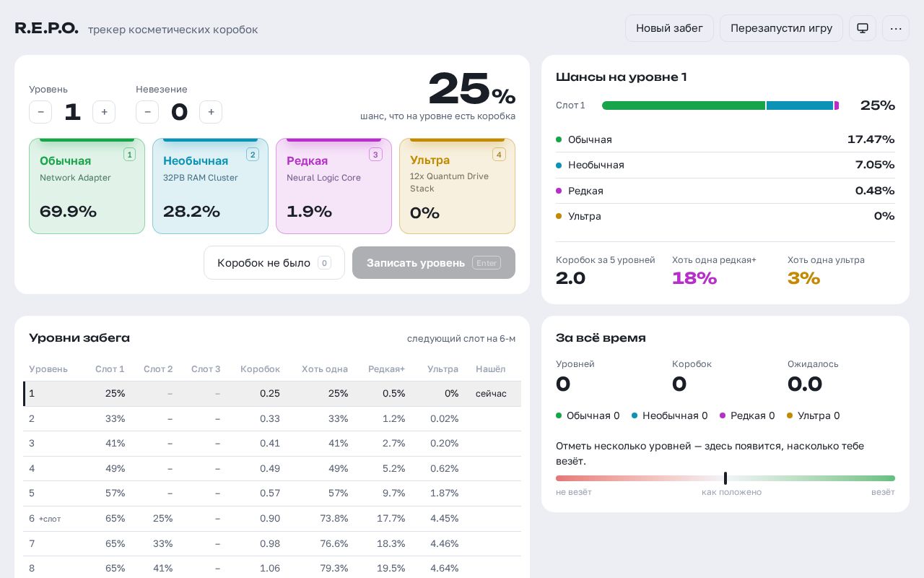Click the green segment of Слот 1 bar

(684, 105)
